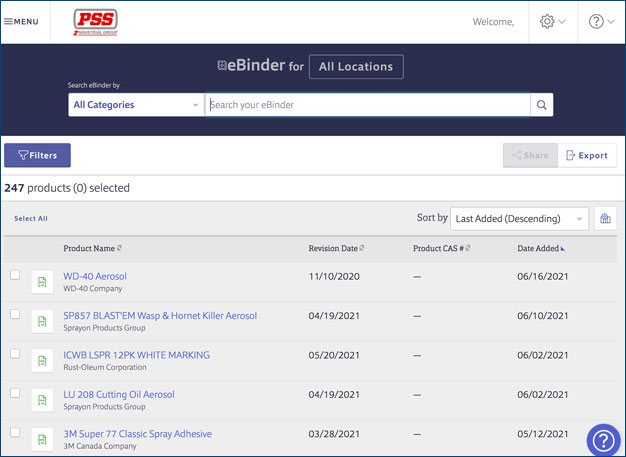Open SP857 BLAST'EM Wasp & Hornet Killer link
Image resolution: width=626 pixels, height=457 pixels.
(160, 316)
